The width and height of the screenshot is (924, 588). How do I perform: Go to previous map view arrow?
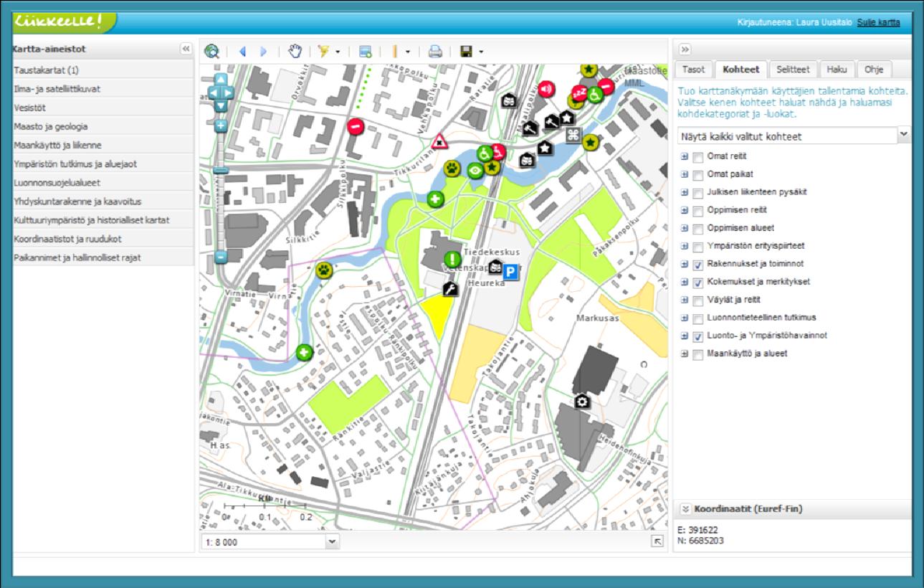coord(242,52)
